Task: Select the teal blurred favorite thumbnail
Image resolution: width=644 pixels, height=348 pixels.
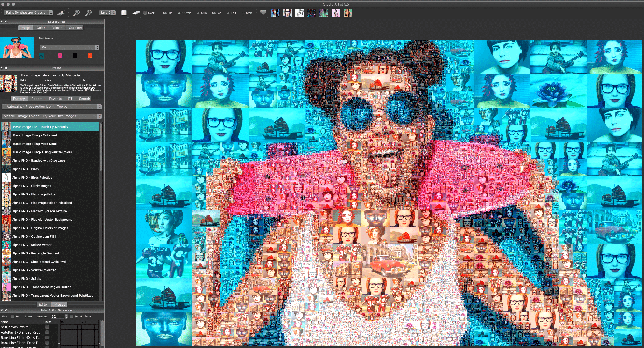Action: point(323,13)
